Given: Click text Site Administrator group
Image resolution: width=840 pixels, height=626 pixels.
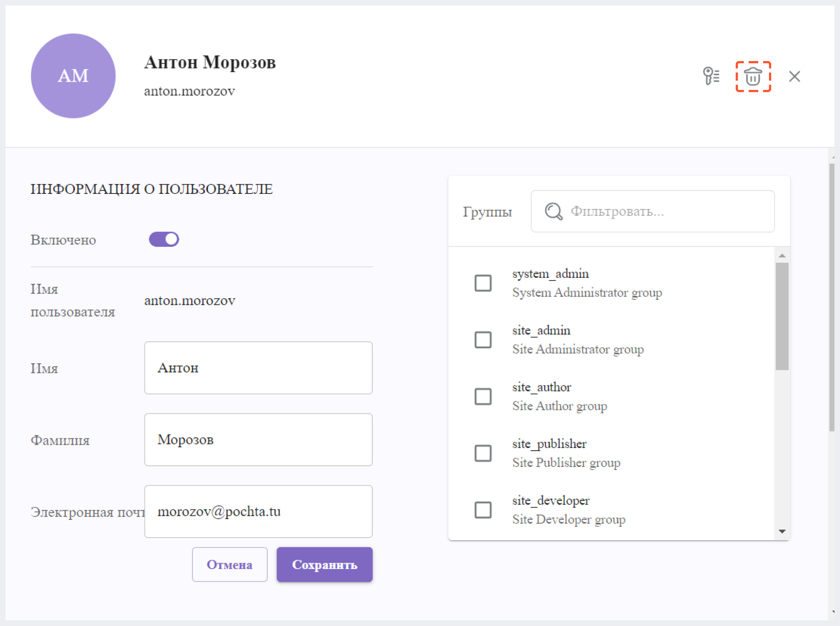Looking at the screenshot, I should click(x=578, y=349).
